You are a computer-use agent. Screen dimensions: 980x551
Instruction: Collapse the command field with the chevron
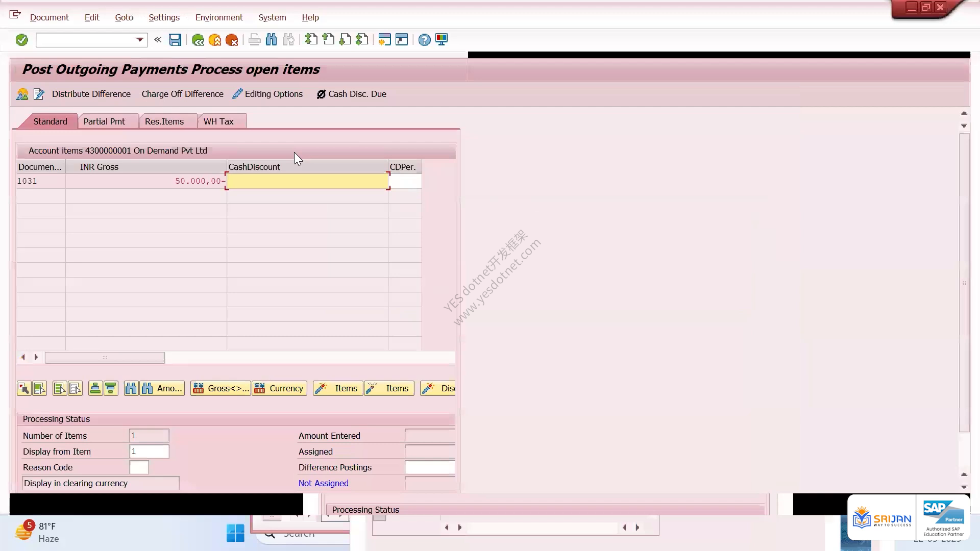coord(158,40)
